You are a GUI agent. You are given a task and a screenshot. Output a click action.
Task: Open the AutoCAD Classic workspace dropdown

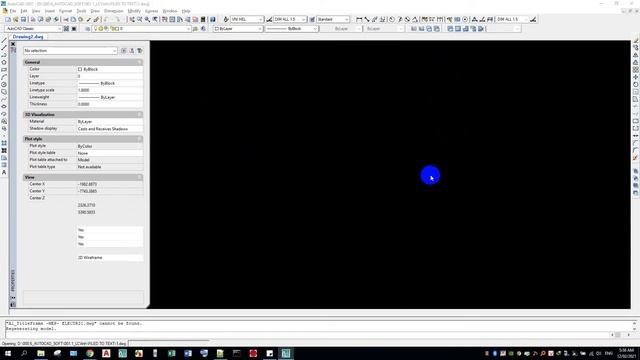tap(33, 29)
